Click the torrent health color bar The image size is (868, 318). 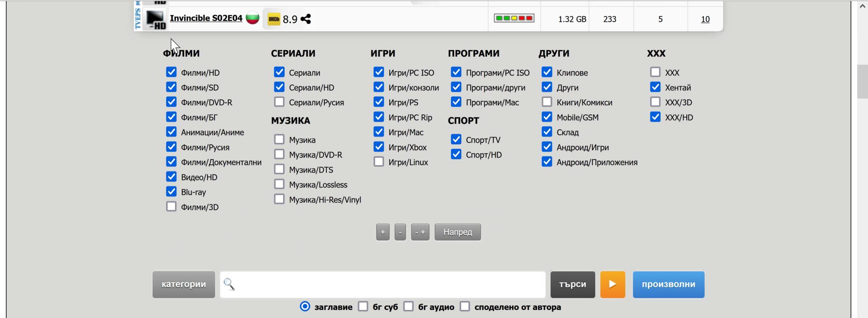pos(514,18)
